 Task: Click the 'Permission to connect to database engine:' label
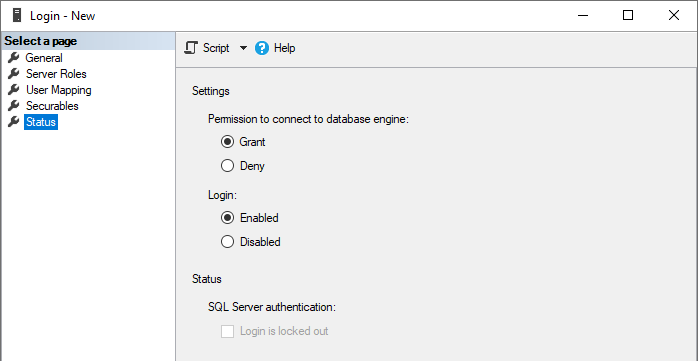coord(308,119)
